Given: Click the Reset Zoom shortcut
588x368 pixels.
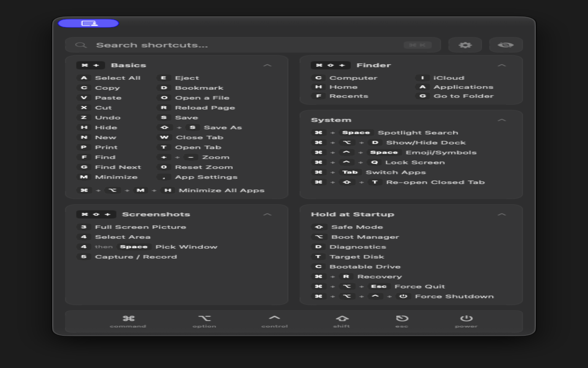Looking at the screenshot, I should (x=195, y=167).
